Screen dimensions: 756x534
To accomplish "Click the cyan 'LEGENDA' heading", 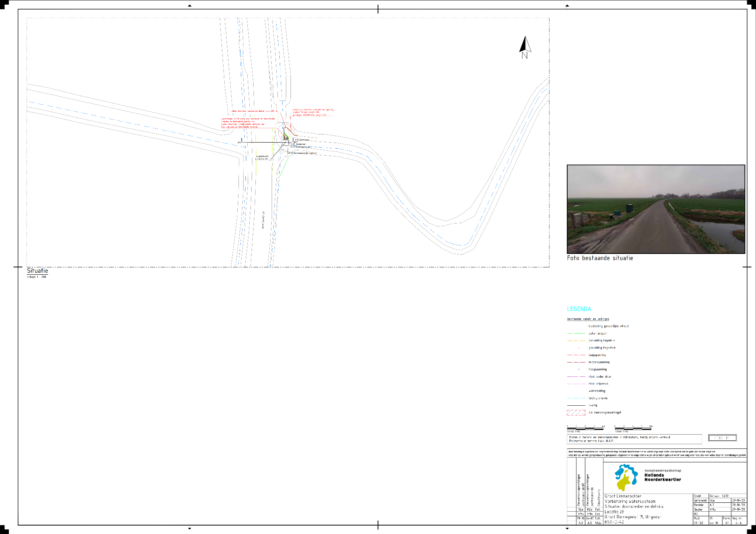I will [x=579, y=309].
